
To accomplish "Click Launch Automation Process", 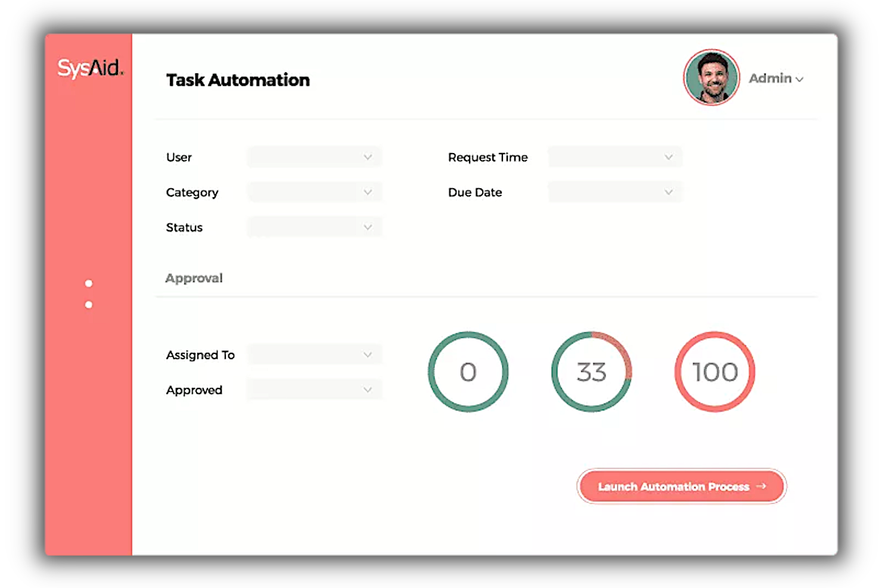I will pos(681,486).
